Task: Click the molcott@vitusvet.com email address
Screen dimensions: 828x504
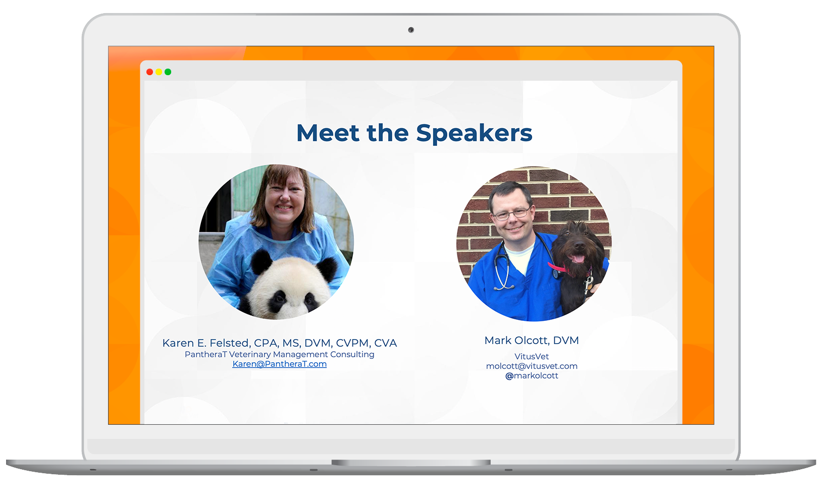Action: click(532, 366)
